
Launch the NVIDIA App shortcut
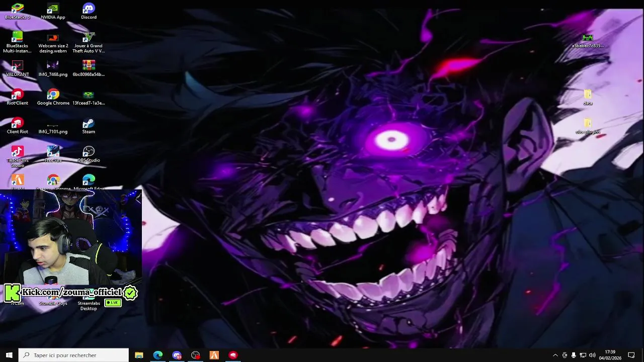53,11
